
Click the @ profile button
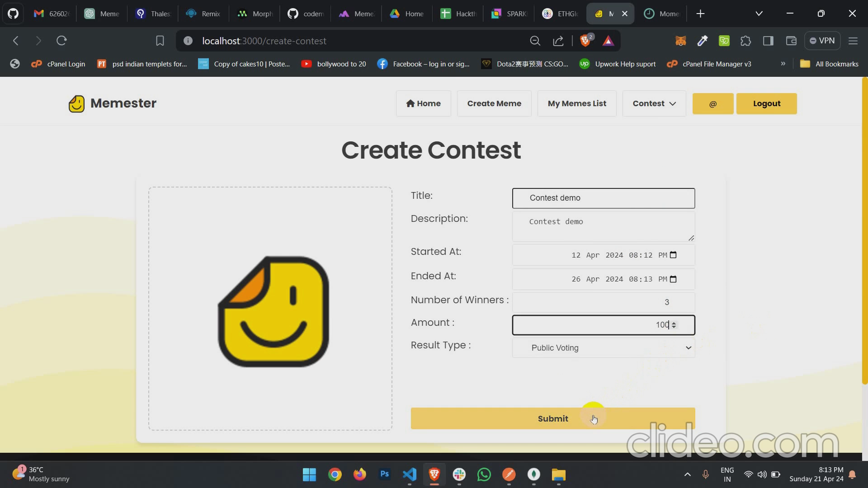[x=713, y=104]
